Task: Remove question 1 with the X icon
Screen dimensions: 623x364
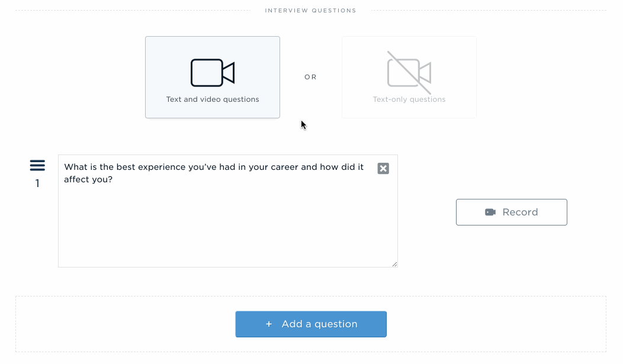Action: pyautogui.click(x=383, y=168)
